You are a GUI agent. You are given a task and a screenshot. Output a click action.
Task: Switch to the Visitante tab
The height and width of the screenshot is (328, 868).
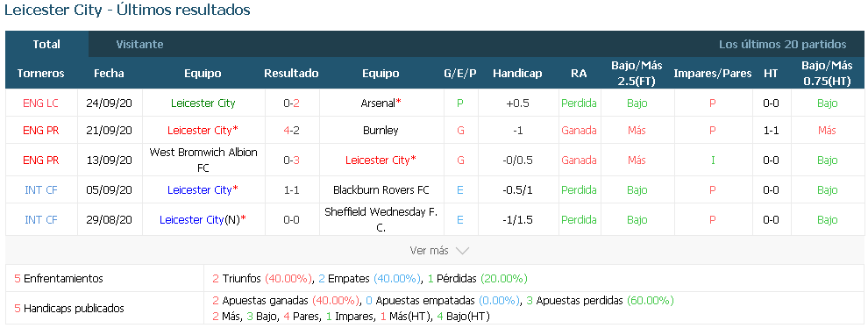139,45
